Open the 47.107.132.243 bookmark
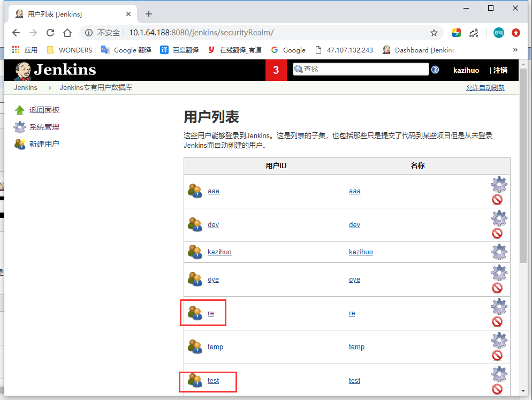The width and height of the screenshot is (532, 400). point(344,50)
